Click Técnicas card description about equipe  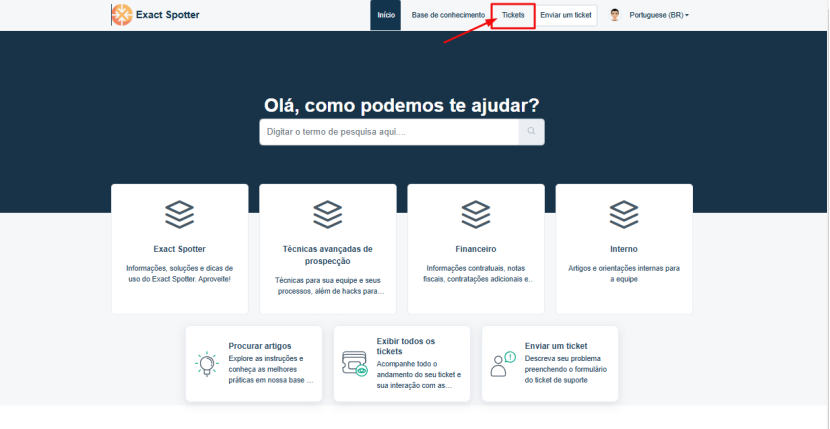pos(328,286)
